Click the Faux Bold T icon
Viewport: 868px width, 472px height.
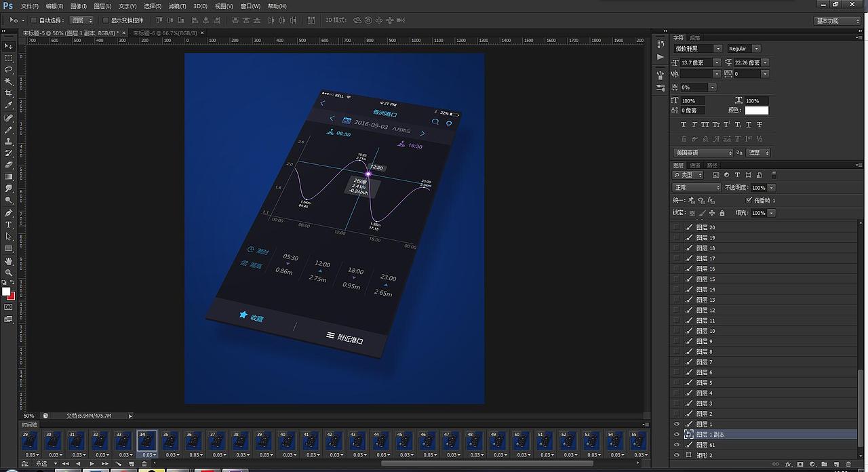(684, 125)
